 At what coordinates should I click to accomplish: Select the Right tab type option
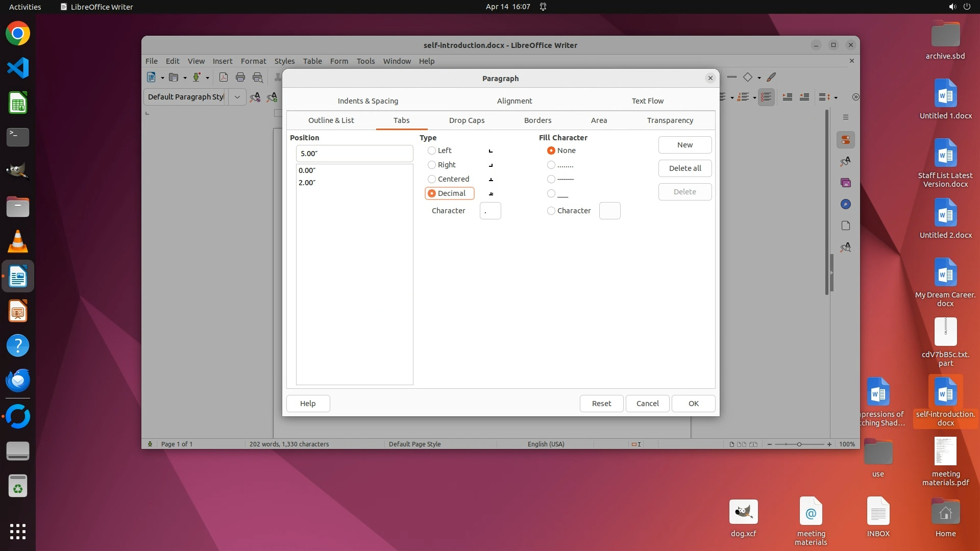click(x=432, y=165)
